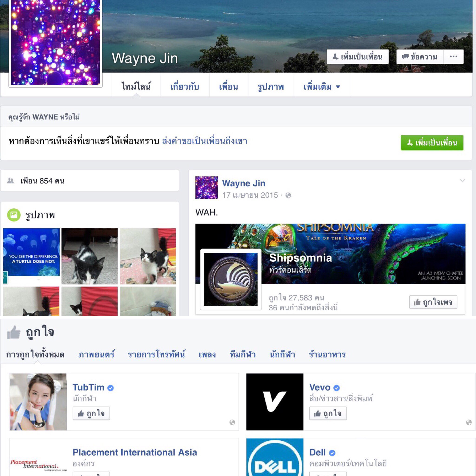Click the Dell logo thumbnail

(275, 457)
